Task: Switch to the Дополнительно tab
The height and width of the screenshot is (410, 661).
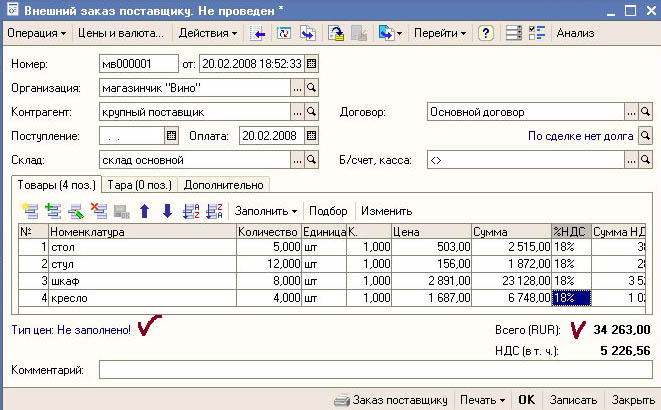Action: (x=223, y=184)
